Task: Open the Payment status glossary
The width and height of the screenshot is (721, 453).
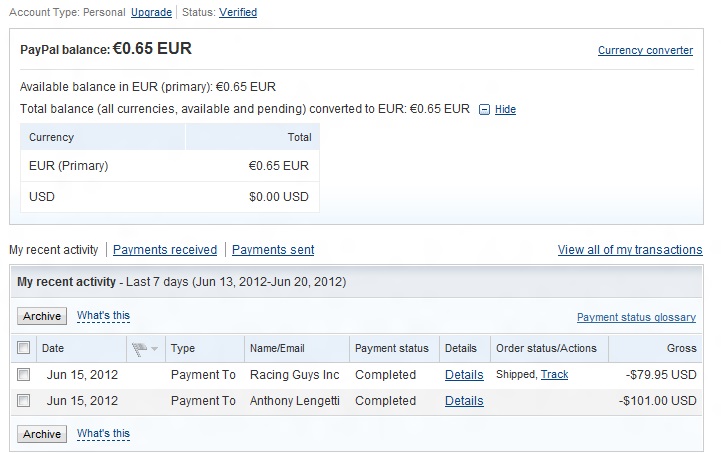Action: click(636, 317)
